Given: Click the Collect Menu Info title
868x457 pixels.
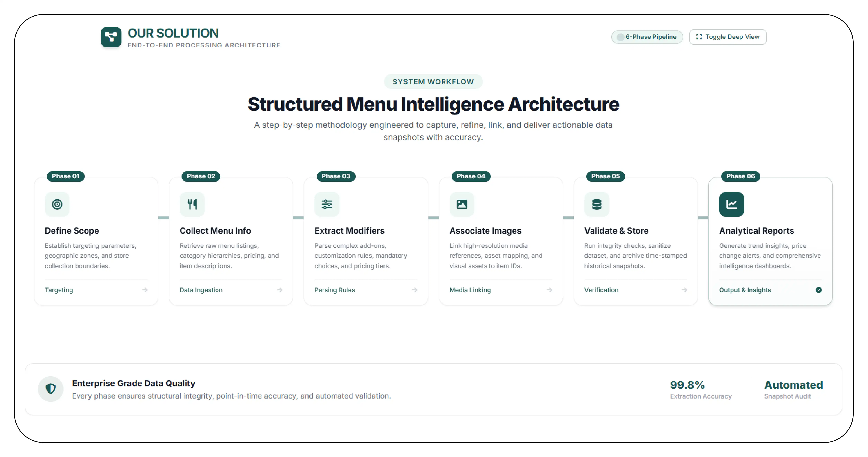Looking at the screenshot, I should pyautogui.click(x=215, y=231).
